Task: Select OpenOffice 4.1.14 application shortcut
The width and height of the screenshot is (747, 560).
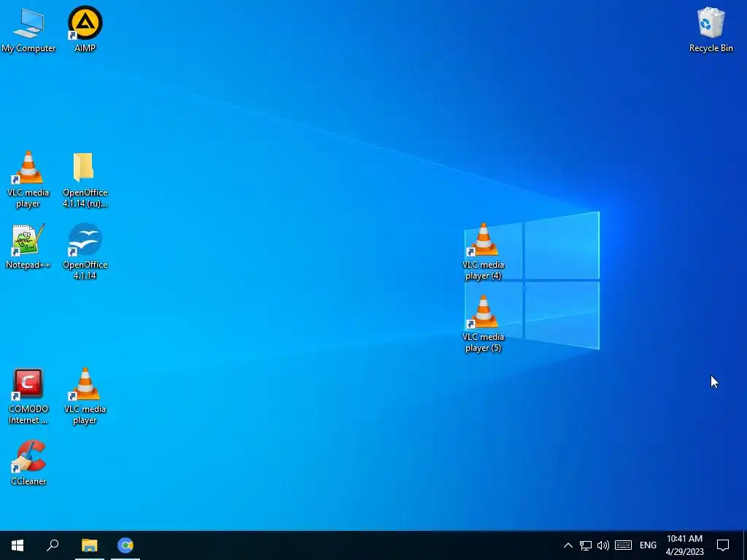Action: tap(85, 252)
